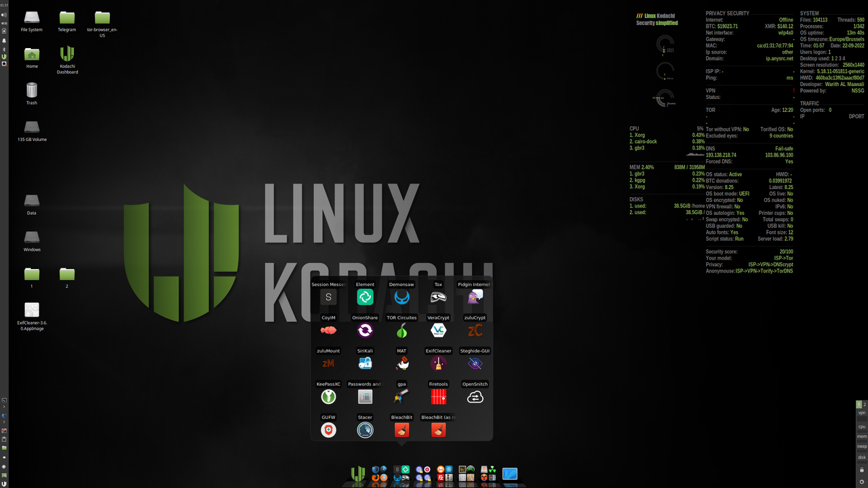Click the Bluetooth icon in left panel
Screen dimensions: 868x488
coord(4,49)
